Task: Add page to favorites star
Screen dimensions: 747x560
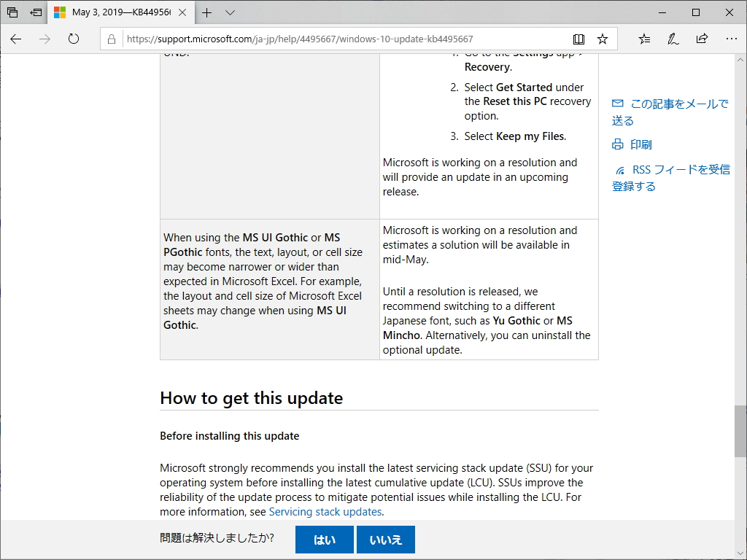Action: point(603,39)
